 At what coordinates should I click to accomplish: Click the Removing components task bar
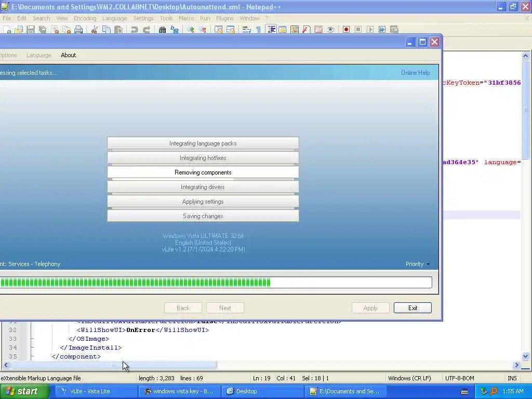(203, 172)
